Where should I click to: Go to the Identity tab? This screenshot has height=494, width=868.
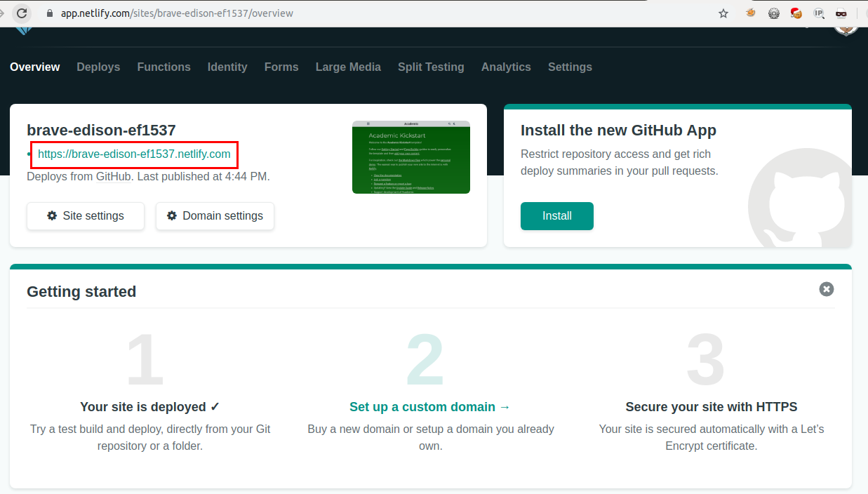point(227,67)
